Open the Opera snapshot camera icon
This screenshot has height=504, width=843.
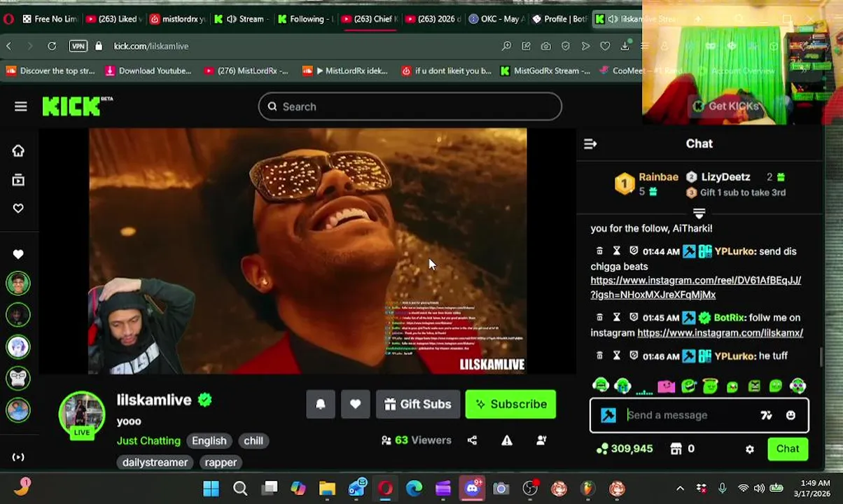point(545,46)
